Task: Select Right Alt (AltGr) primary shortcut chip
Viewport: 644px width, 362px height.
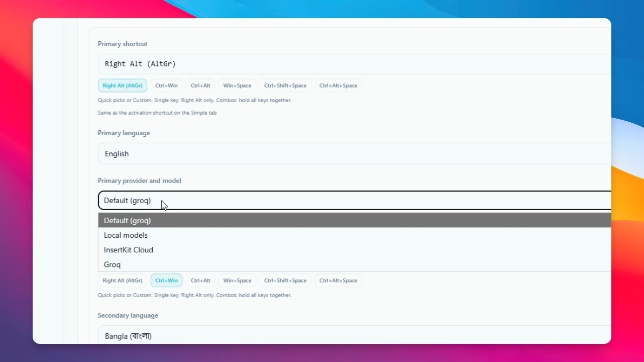Action: click(x=123, y=85)
